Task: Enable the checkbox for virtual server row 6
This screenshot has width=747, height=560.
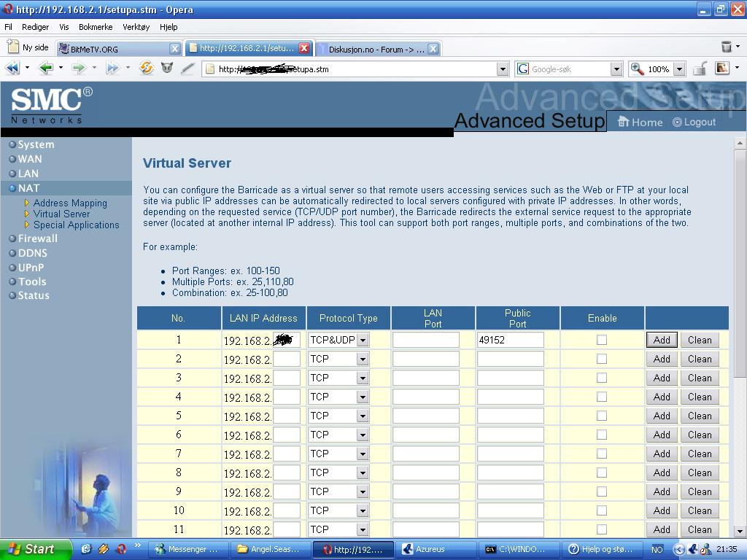Action: coord(602,435)
